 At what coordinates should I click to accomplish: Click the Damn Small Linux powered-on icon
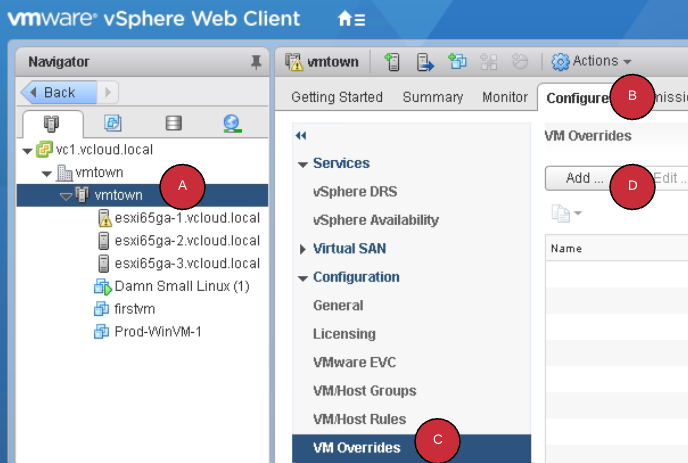tap(103, 287)
